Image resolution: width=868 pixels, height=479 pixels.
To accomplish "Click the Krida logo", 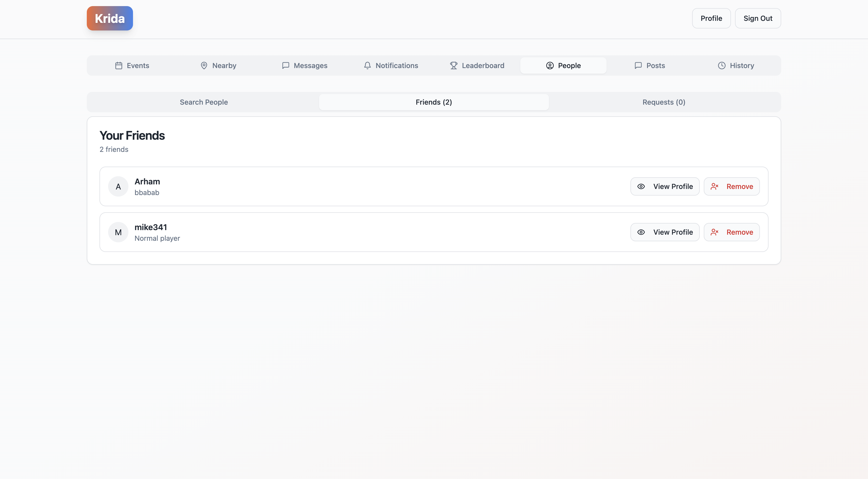I will [110, 18].
